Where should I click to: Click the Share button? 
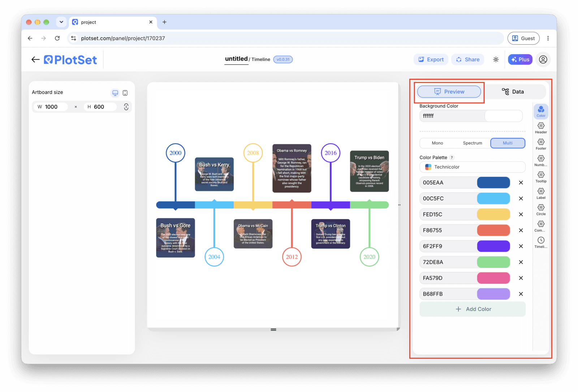tap(468, 60)
